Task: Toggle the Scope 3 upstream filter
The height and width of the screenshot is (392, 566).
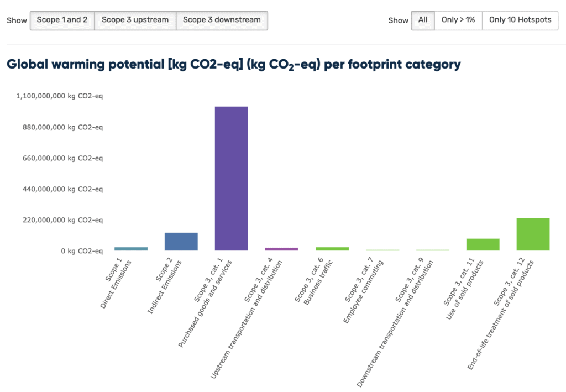Action: click(135, 20)
